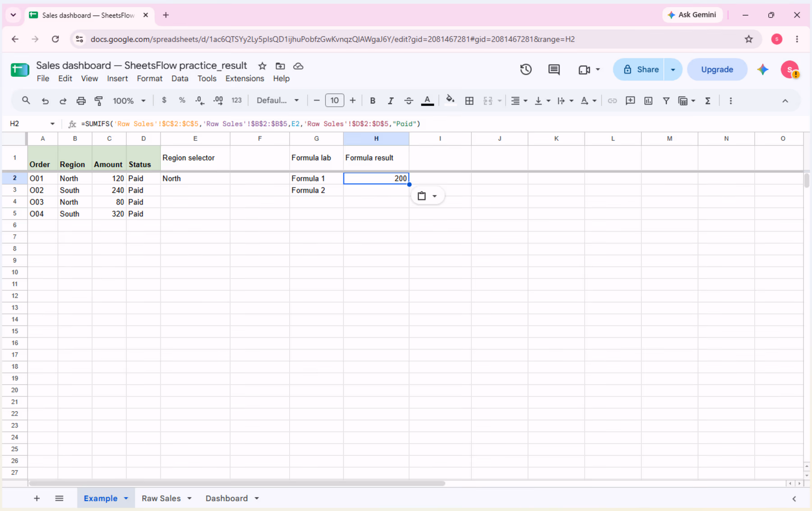The height and width of the screenshot is (511, 812).
Task: Insert a chart
Action: coord(648,101)
